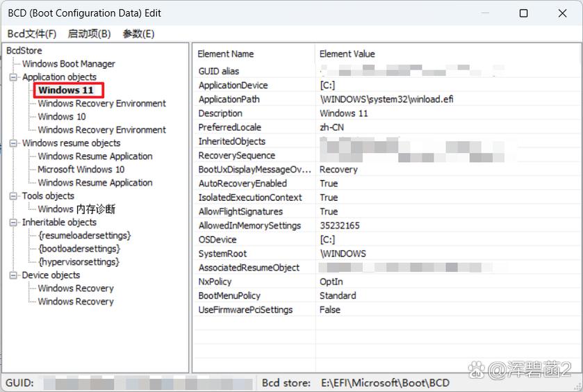Click the zh-CN locale value

(331, 127)
